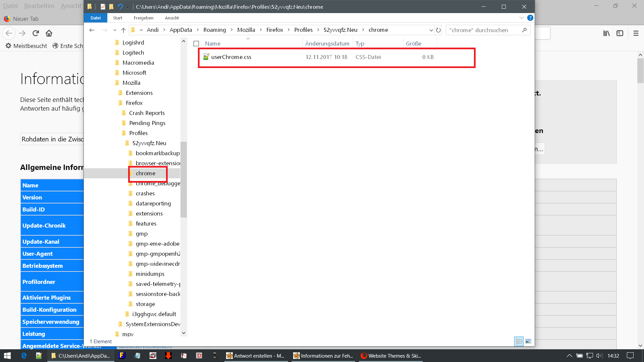Refresh the chrome folder view

(438, 30)
